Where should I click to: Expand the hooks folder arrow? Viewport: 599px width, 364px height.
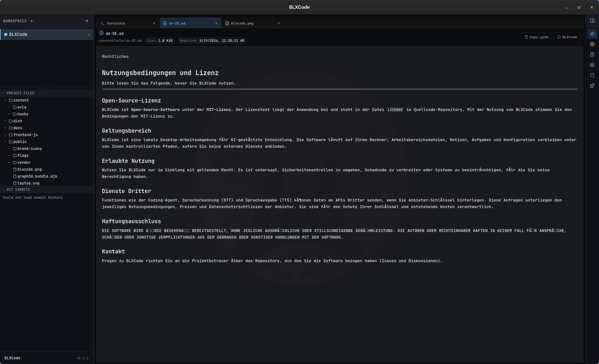9,114
